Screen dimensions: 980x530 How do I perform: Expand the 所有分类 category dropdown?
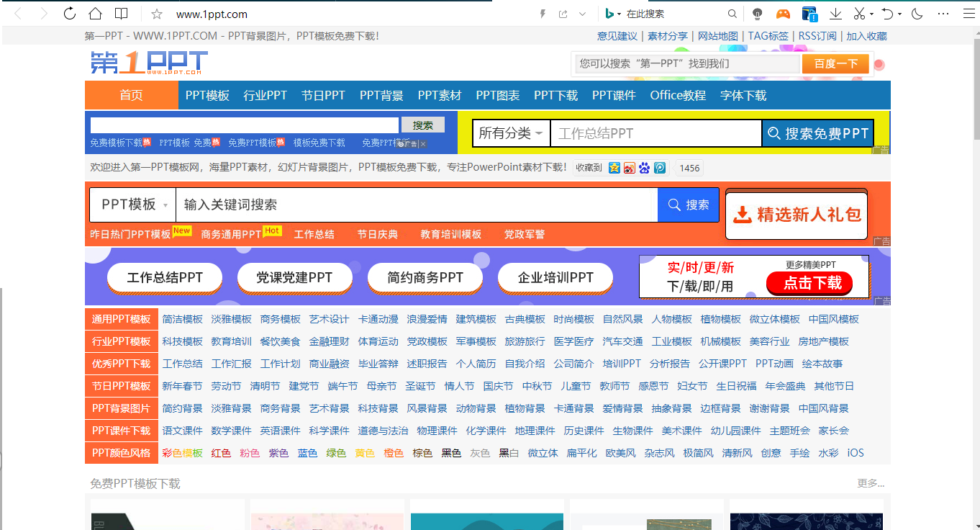tap(511, 133)
